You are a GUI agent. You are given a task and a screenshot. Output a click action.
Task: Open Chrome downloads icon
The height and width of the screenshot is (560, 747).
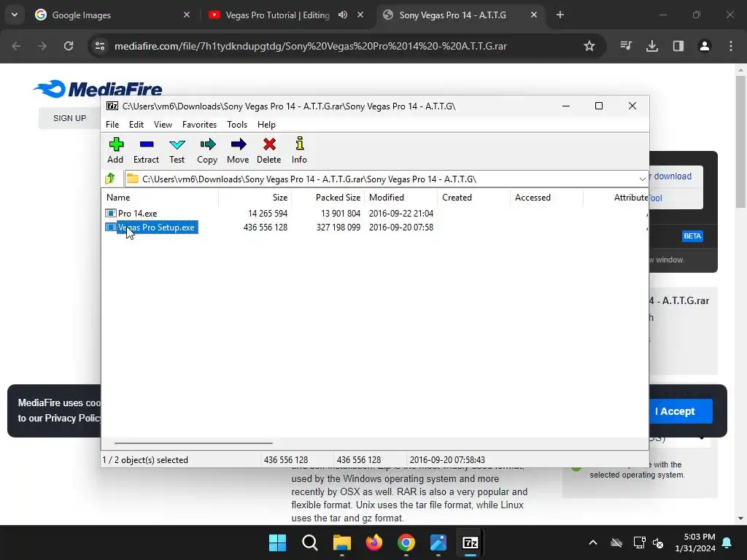tap(652, 46)
